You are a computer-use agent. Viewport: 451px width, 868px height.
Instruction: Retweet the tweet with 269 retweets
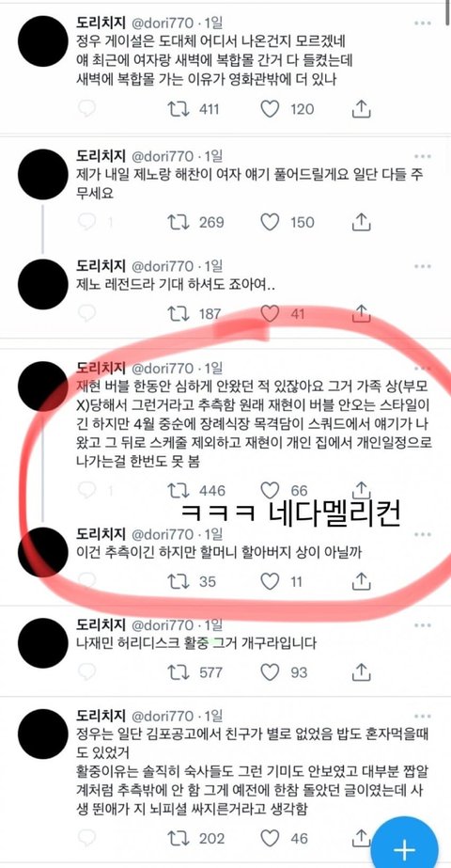[179, 223]
